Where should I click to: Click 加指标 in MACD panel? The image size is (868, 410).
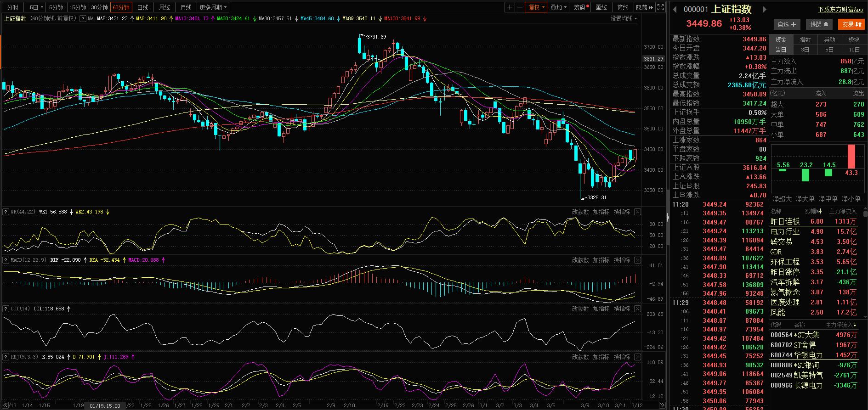point(601,260)
